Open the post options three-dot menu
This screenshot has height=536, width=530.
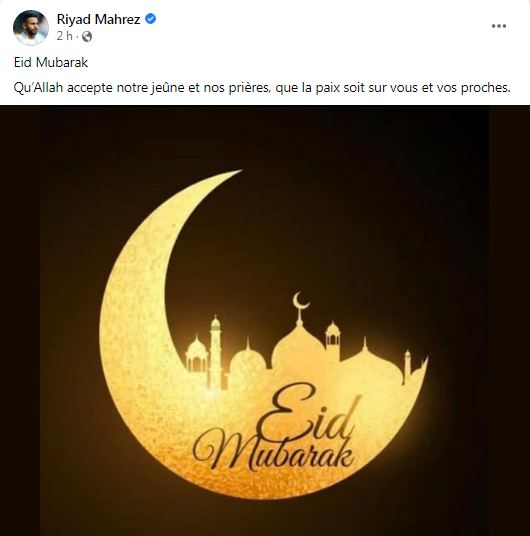point(499,26)
